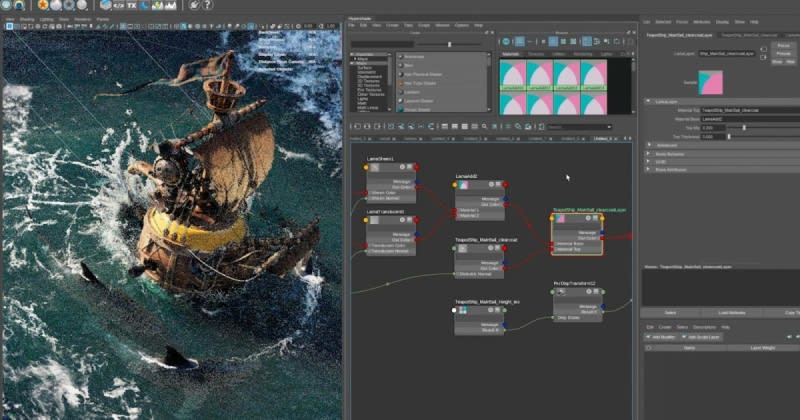
Task: Set small swatches in Browser toolbar
Action: [x=544, y=41]
